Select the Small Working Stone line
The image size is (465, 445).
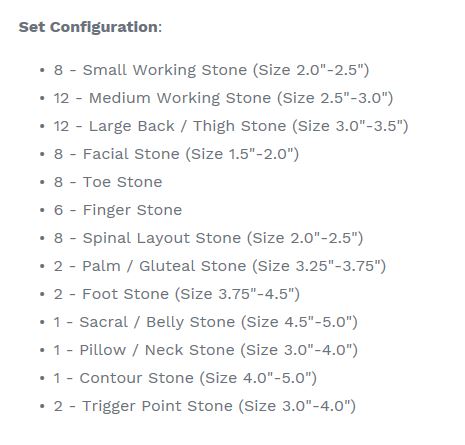coord(212,70)
